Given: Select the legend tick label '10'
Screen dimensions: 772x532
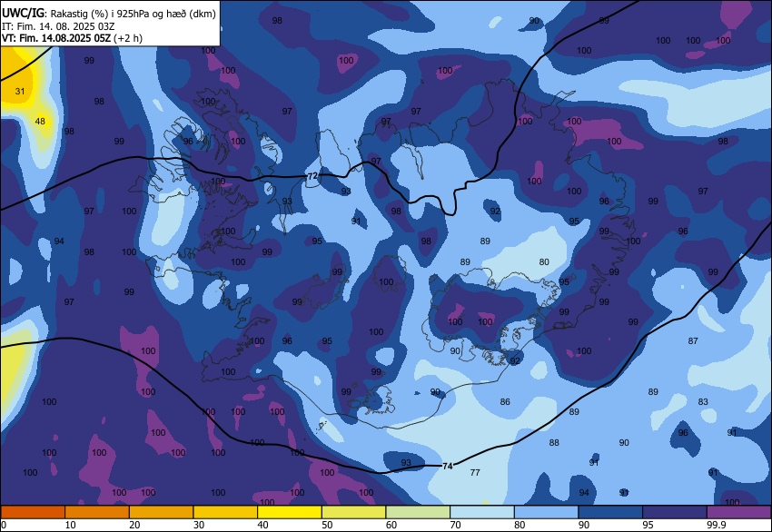Looking at the screenshot, I should [71, 525].
